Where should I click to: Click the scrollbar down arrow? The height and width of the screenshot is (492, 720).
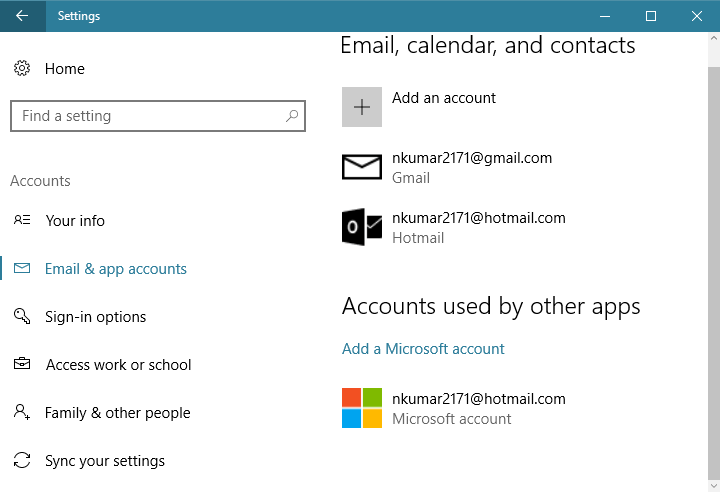click(714, 486)
